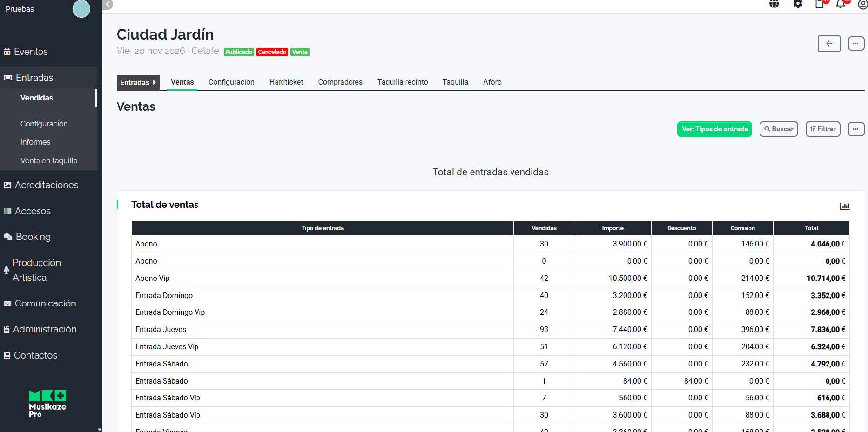Open settings via the gear icon
The image size is (868, 432).
click(x=798, y=4)
